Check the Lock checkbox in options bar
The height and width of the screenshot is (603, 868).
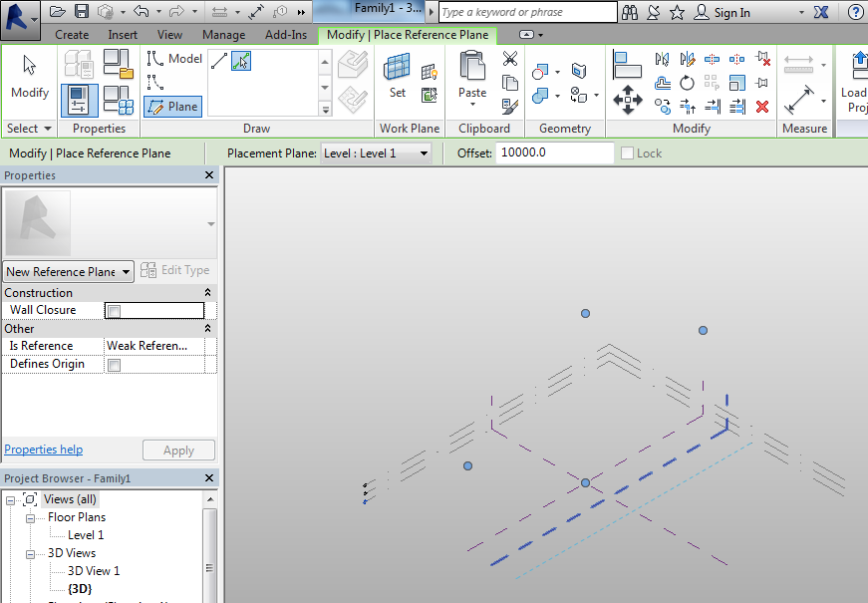(627, 153)
